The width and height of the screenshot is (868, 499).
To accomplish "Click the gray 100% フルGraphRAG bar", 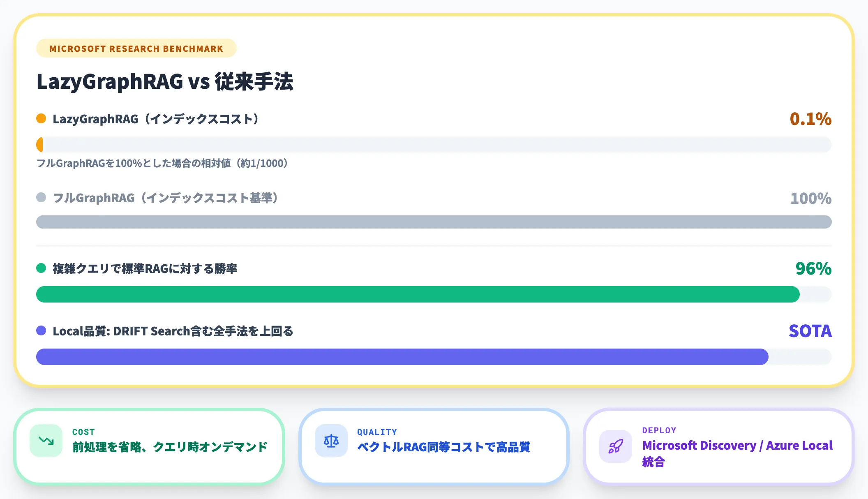I will pyautogui.click(x=434, y=222).
